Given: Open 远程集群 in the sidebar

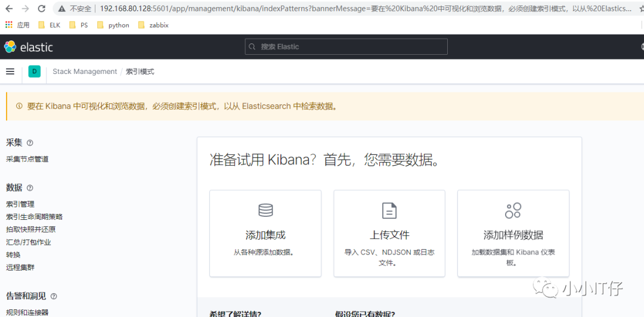Looking at the screenshot, I should (20, 268).
